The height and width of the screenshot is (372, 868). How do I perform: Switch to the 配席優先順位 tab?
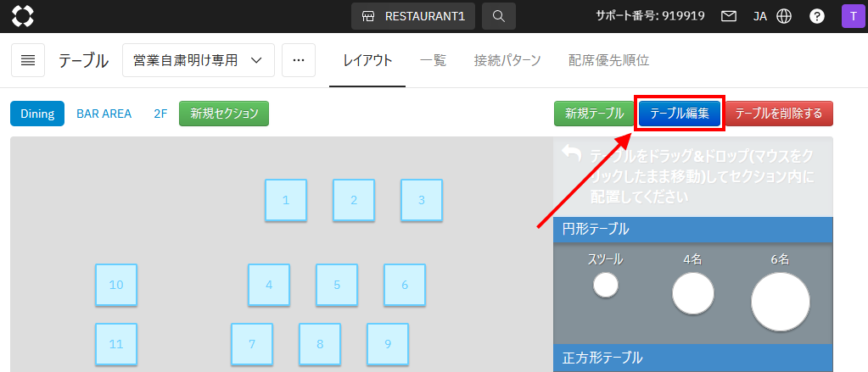tap(609, 61)
